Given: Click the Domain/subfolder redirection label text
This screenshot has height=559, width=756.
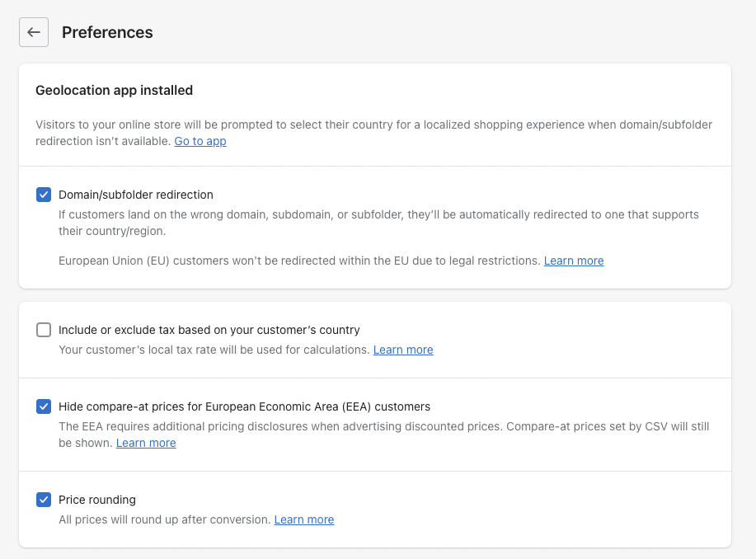Looking at the screenshot, I should pyautogui.click(x=135, y=195).
